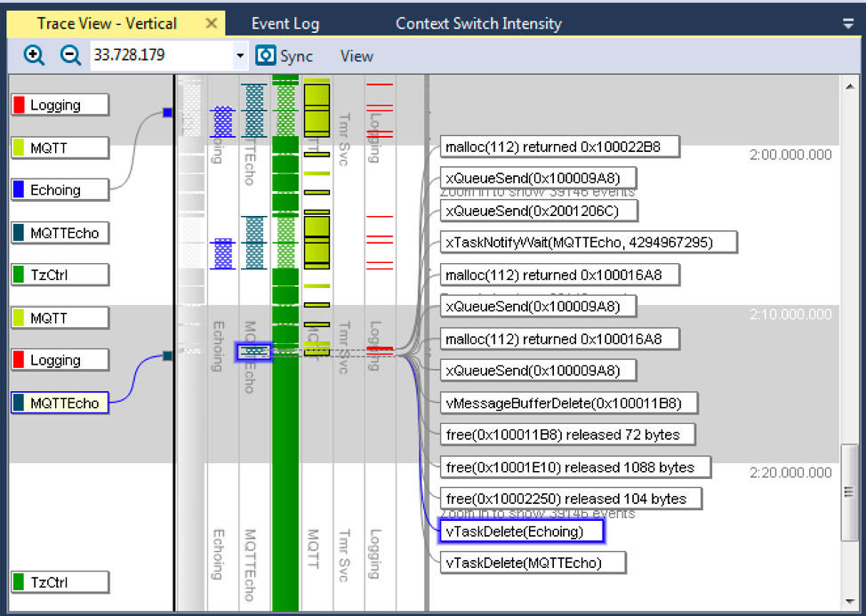Click the Sync toolbar icon
Screen dimensions: 866x616
(x=266, y=56)
